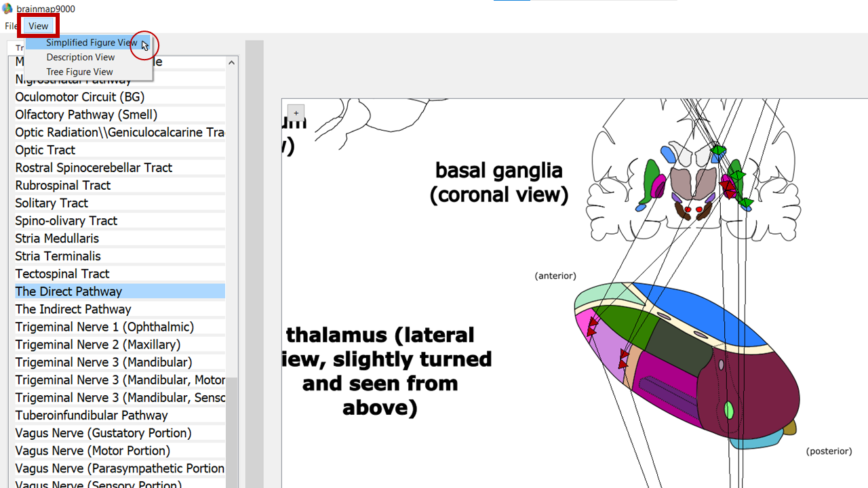
Task: Select The Indirect Pathway in the list
Action: click(73, 309)
